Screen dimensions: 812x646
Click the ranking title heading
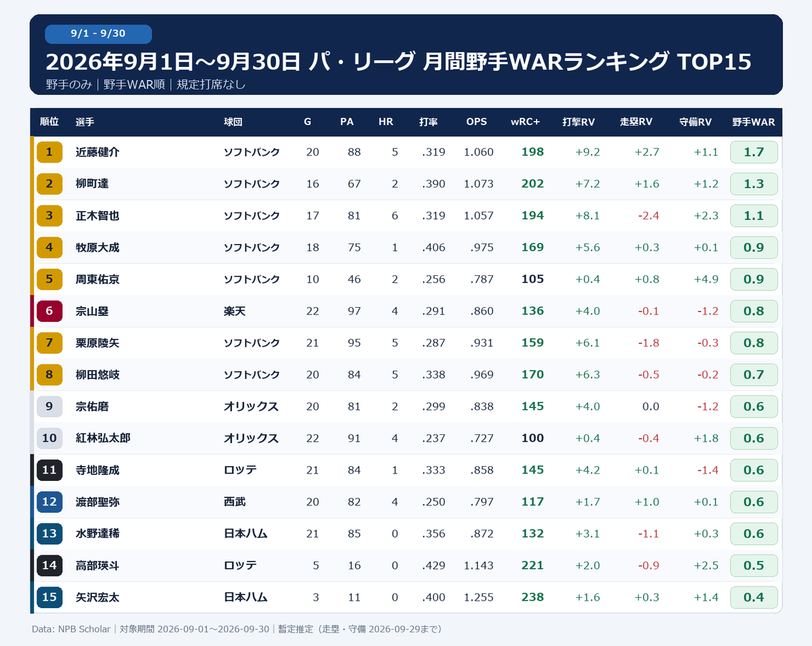pos(399,62)
